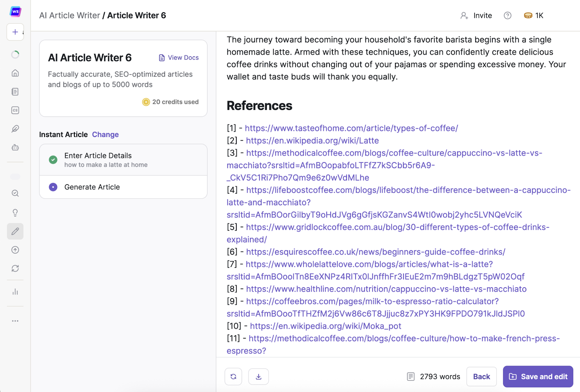Create a new document via plus icon
Screen dimensions: 580x392
pos(15,32)
